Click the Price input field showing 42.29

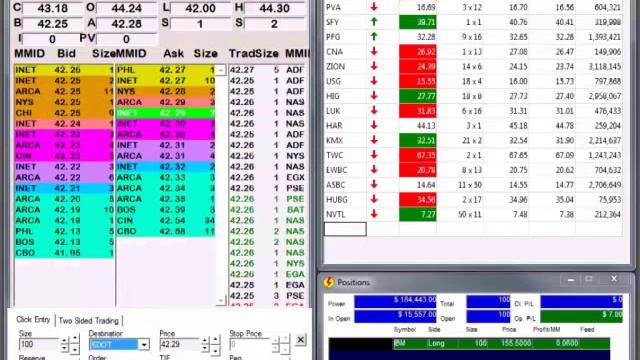[x=179, y=344]
